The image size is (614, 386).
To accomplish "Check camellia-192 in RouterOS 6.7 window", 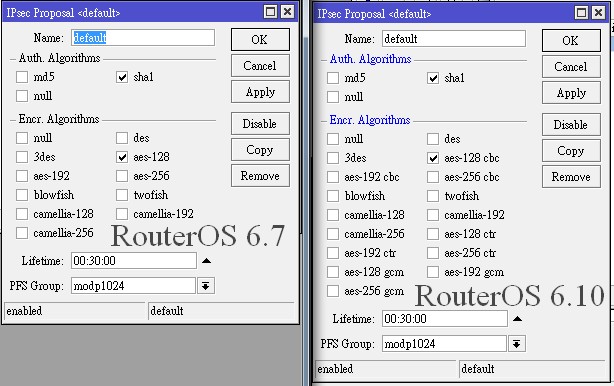I will 122,214.
